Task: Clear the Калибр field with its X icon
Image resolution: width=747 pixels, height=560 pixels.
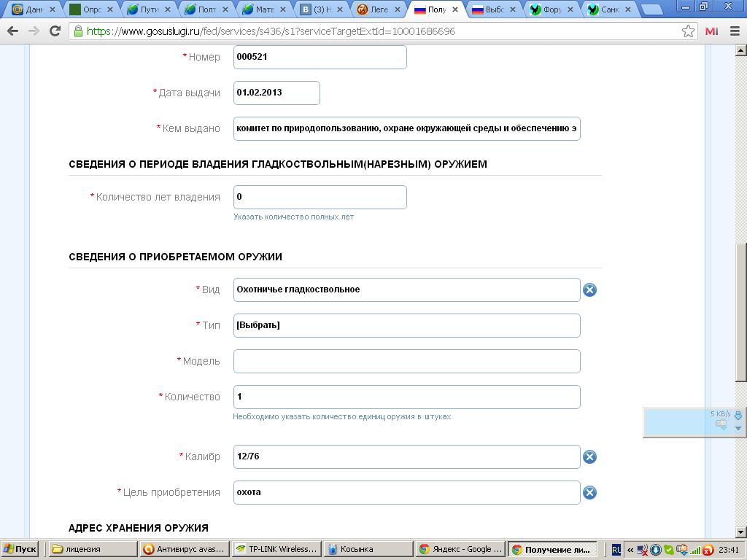Action: (x=589, y=457)
